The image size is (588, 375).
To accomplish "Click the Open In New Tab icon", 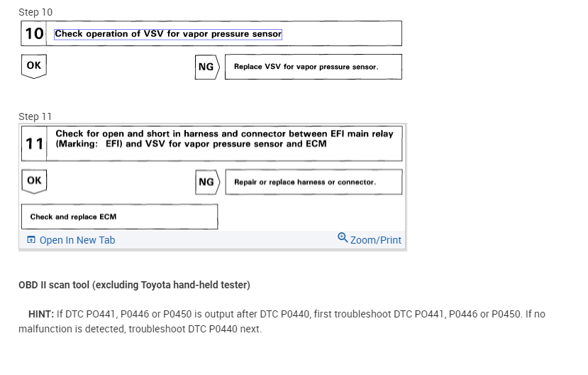I will coord(30,240).
